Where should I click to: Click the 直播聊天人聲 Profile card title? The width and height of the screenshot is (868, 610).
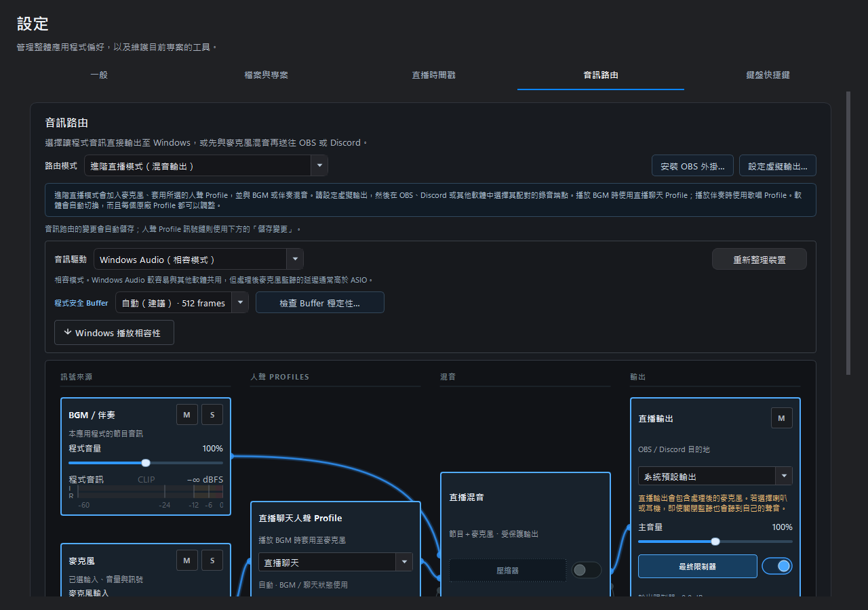[x=300, y=518]
